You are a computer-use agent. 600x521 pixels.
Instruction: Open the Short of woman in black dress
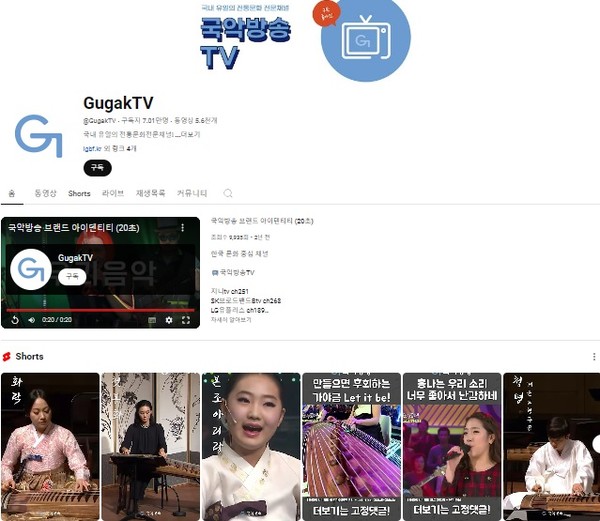tap(150, 446)
